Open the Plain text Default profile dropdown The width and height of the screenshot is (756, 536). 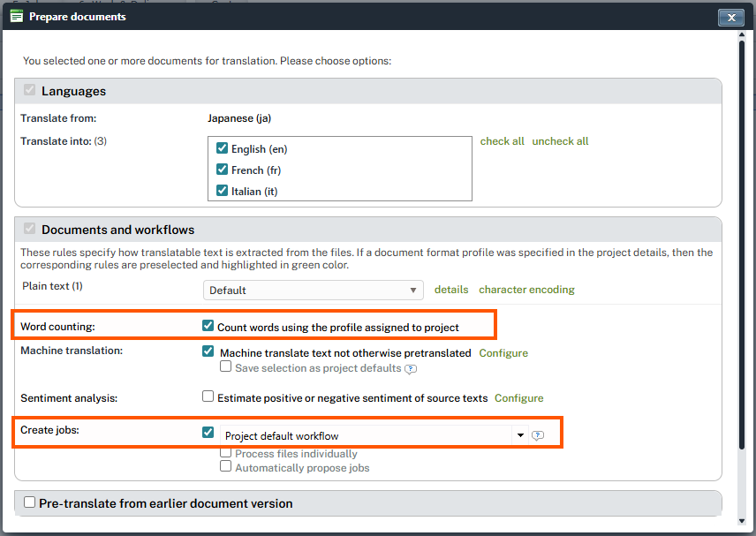click(x=314, y=290)
